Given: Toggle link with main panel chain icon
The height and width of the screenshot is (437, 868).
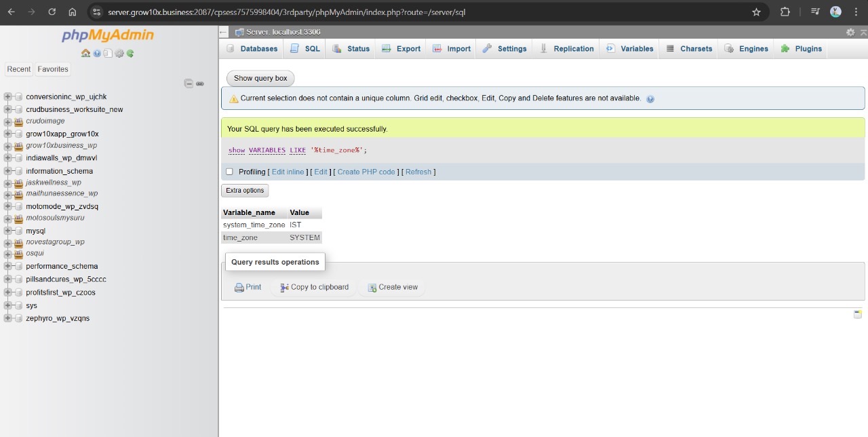Looking at the screenshot, I should pyautogui.click(x=200, y=83).
